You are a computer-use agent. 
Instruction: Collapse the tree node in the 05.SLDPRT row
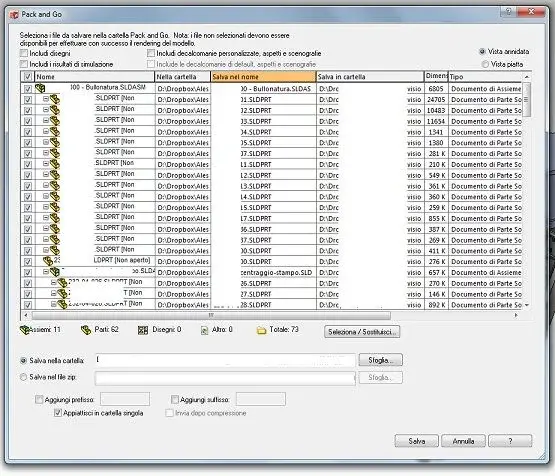click(46, 142)
